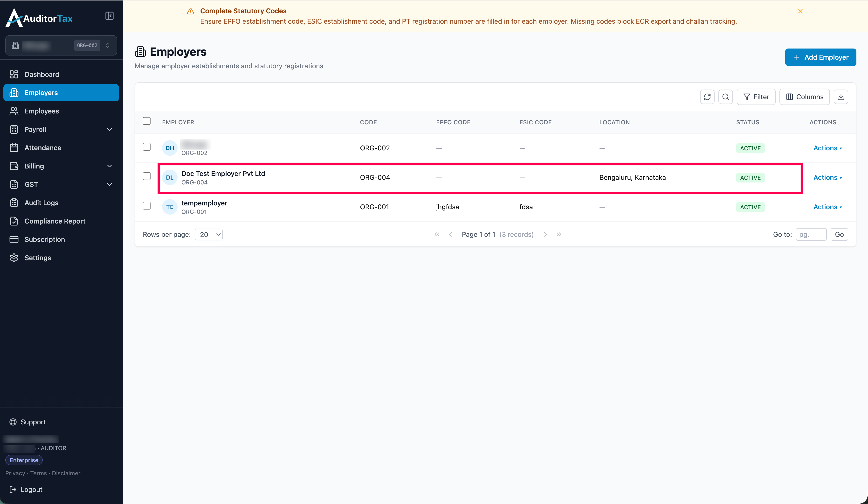Screen dimensions: 868x504
Task: Click the download export icon
Action: (x=841, y=97)
